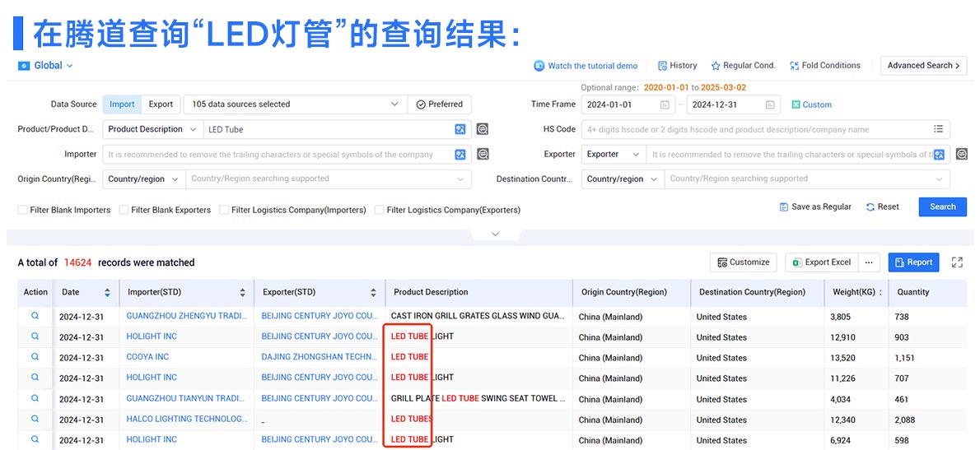Click the Export Excel button
This screenshot has width=980, height=450.
(x=821, y=262)
